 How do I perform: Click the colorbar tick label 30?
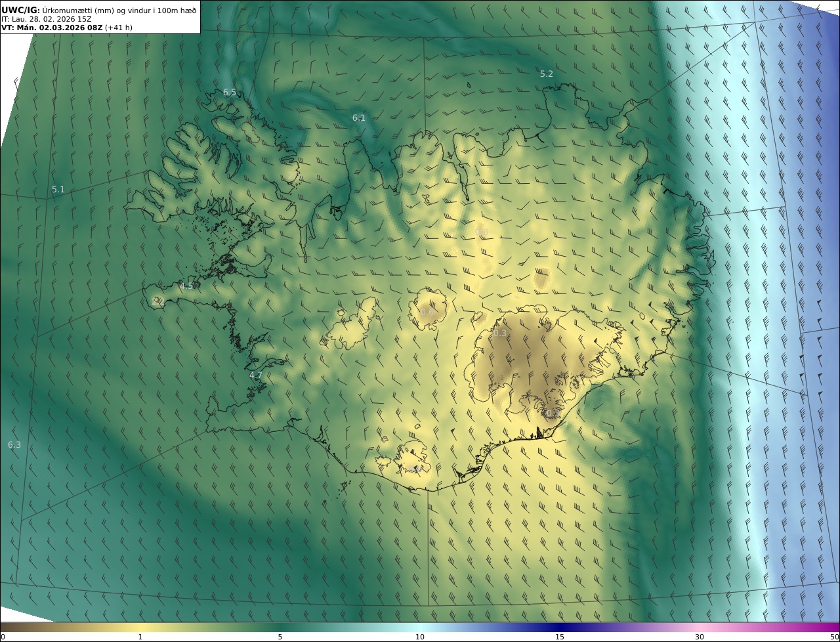click(x=700, y=637)
